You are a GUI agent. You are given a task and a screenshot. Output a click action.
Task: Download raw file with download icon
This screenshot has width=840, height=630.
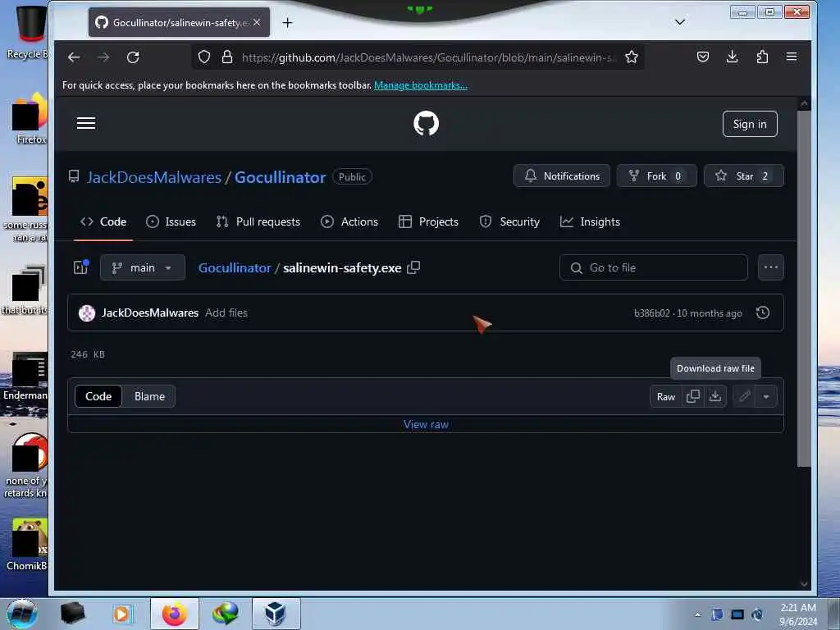(x=715, y=396)
